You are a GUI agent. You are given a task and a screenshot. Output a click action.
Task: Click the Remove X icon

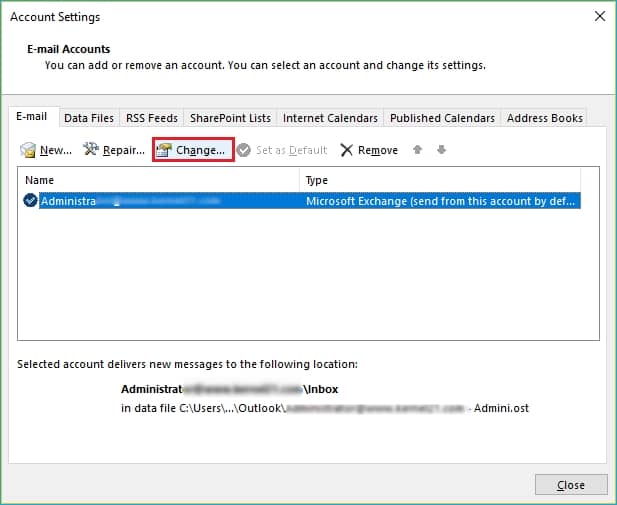(347, 150)
